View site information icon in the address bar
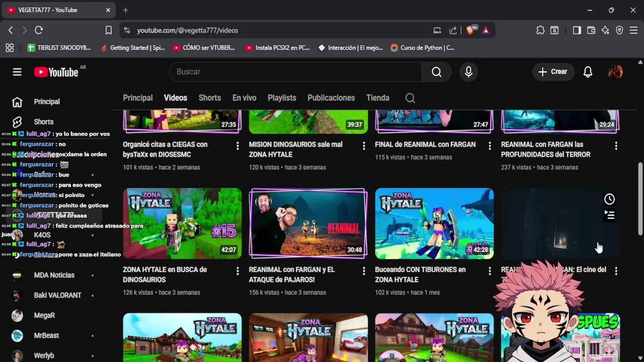Screen dimensions: 644x362 [127, 30]
